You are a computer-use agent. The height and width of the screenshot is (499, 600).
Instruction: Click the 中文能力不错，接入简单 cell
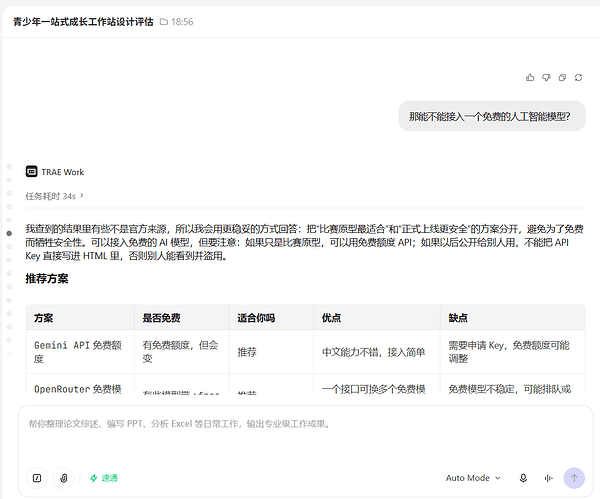point(377,352)
